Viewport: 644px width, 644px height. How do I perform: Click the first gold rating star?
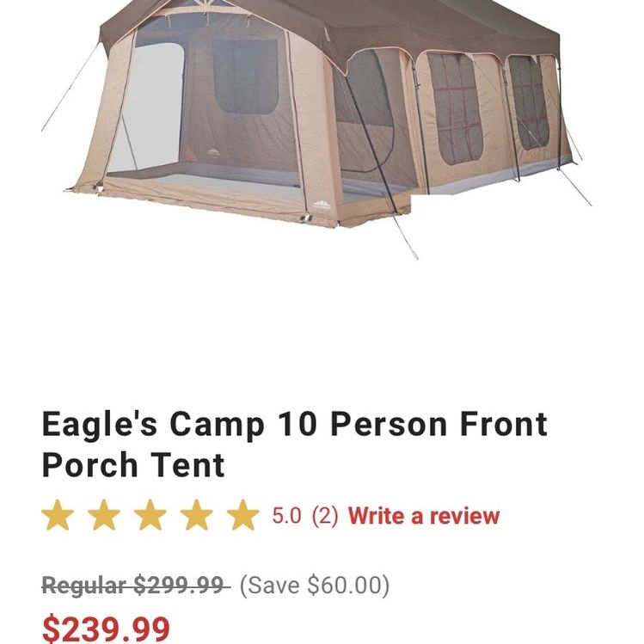(x=58, y=515)
